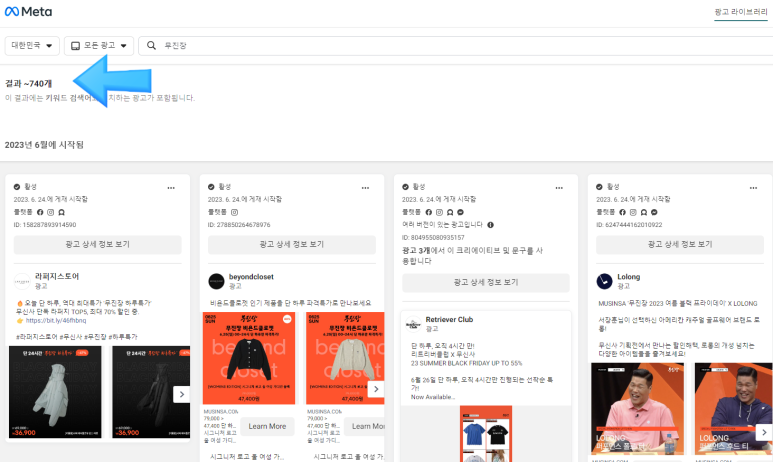The width and height of the screenshot is (773, 462).
Task: Open the white jacket image in 라퍼지스토어 ad
Action: (x=55, y=392)
